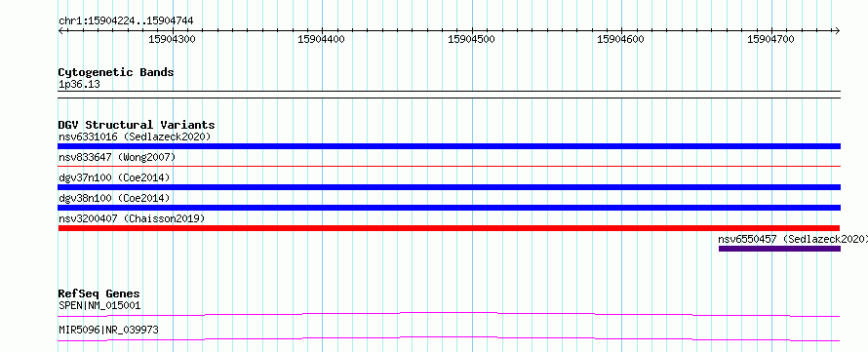Image resolution: width=868 pixels, height=352 pixels.
Task: Select the nsv6331016 (Sedlazeck2020) label
Action: pyautogui.click(x=135, y=137)
